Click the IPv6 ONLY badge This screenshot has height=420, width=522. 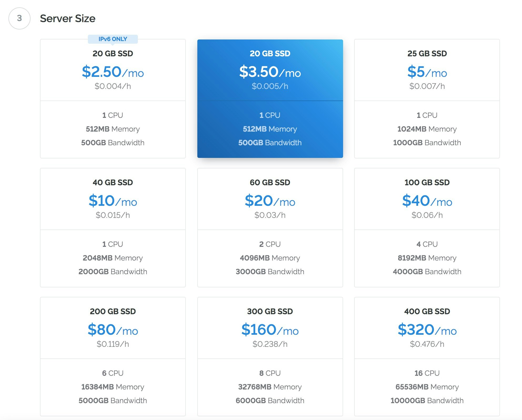point(113,39)
